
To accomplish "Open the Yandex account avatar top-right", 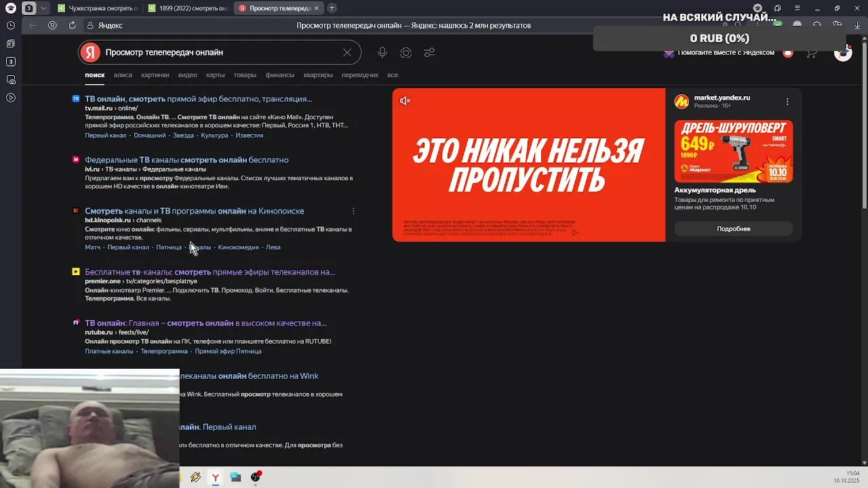I will (843, 53).
